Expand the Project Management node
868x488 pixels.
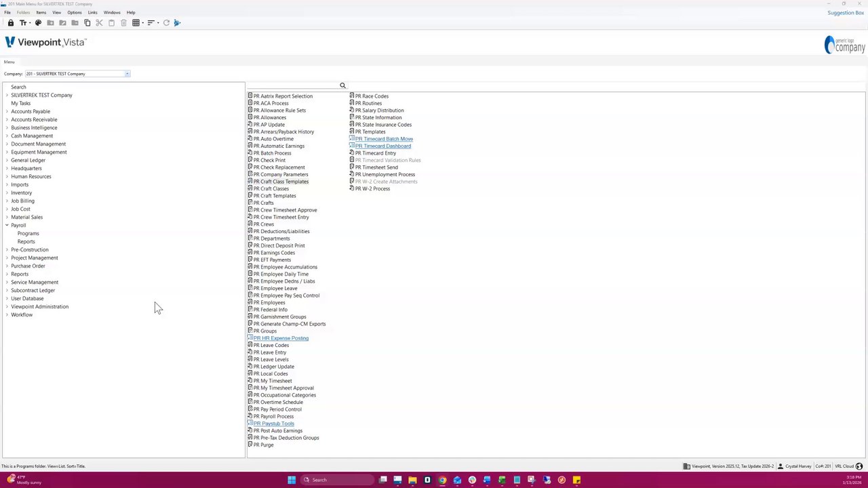click(7, 258)
